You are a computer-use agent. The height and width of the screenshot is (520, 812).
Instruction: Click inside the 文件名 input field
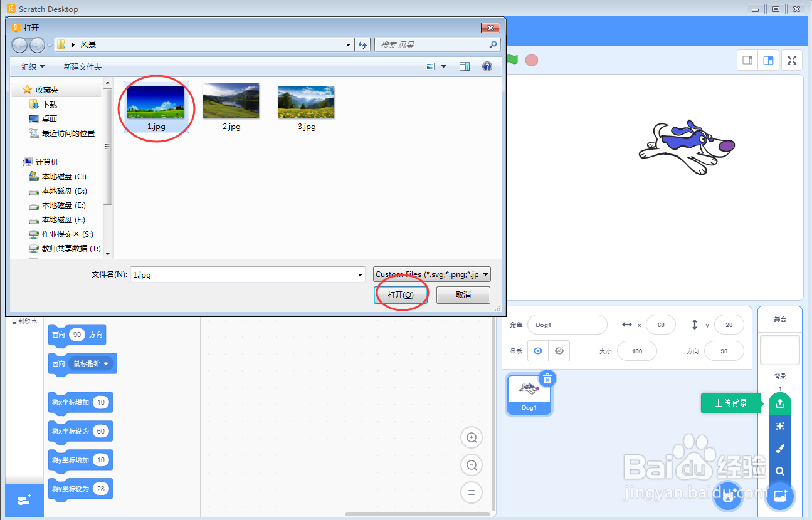tap(243, 274)
